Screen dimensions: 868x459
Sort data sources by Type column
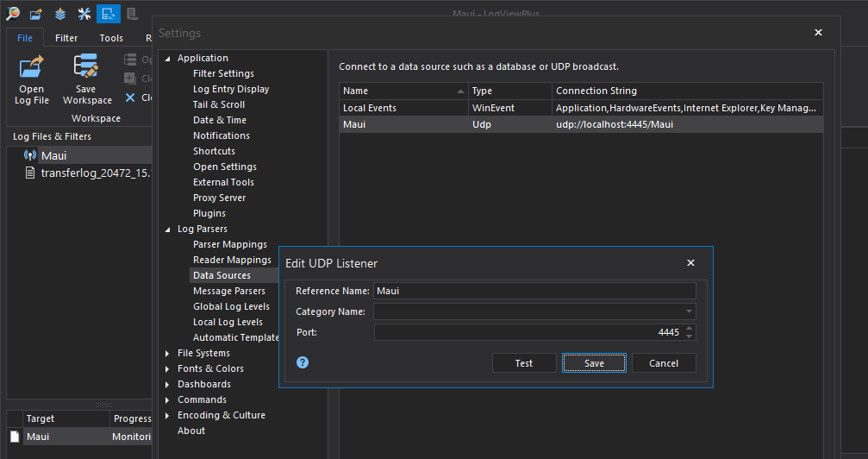[509, 91]
